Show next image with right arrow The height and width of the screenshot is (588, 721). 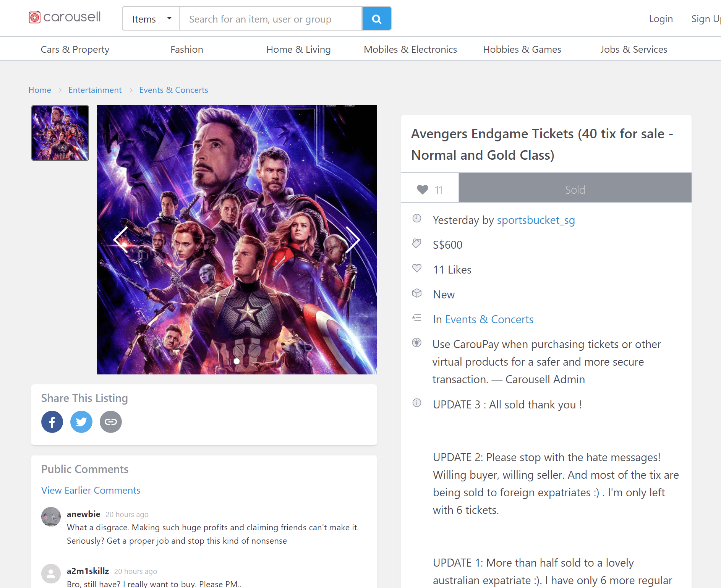point(352,240)
